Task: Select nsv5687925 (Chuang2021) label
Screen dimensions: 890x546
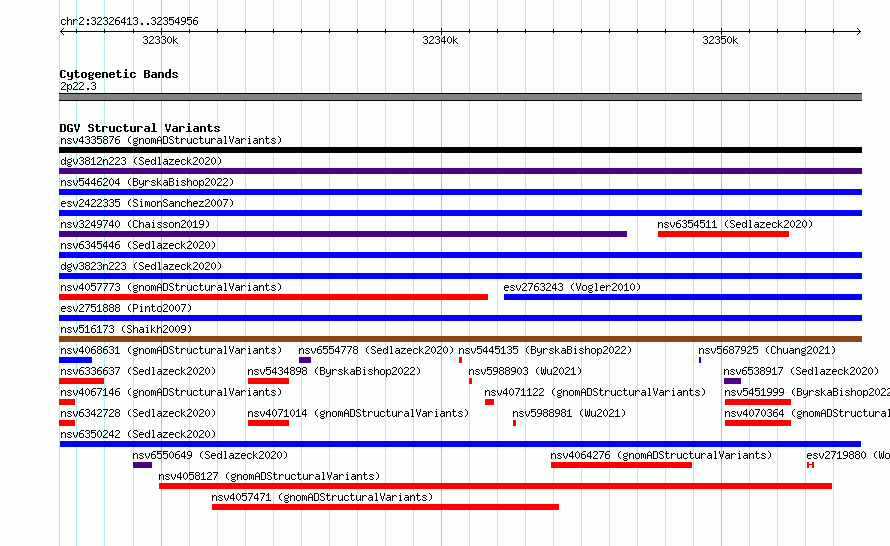Action: 767,350
